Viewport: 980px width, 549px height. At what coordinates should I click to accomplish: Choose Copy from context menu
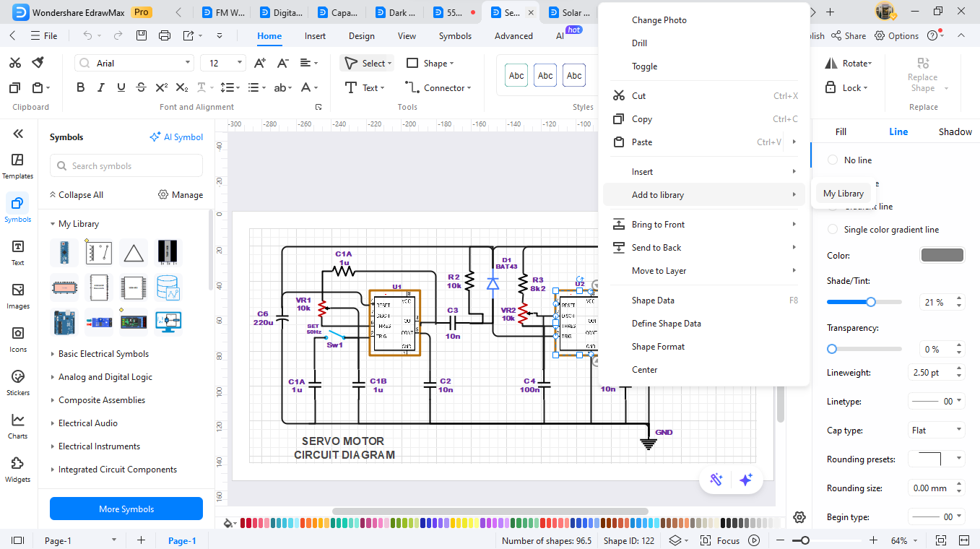coord(642,119)
